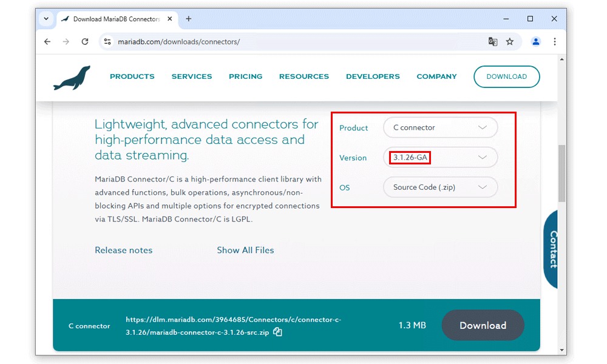607x364 pixels.
Task: Click the connector-c-3.1.26 download URL
Action: click(234, 326)
